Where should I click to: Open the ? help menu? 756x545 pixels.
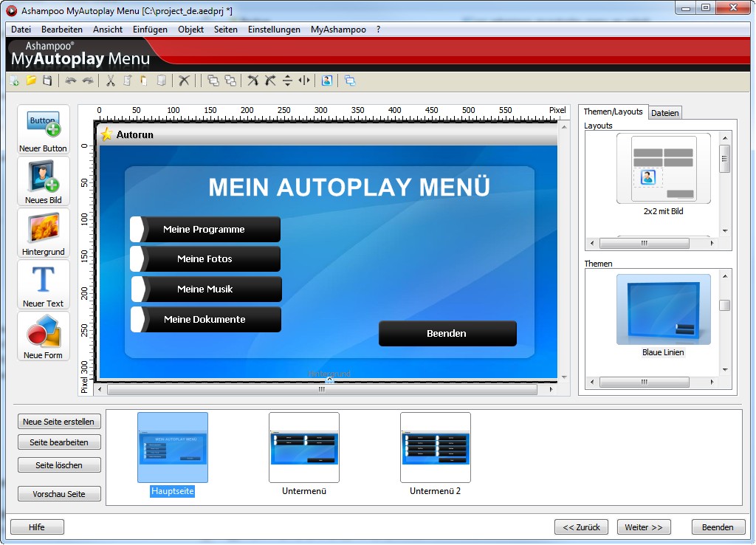tap(379, 30)
